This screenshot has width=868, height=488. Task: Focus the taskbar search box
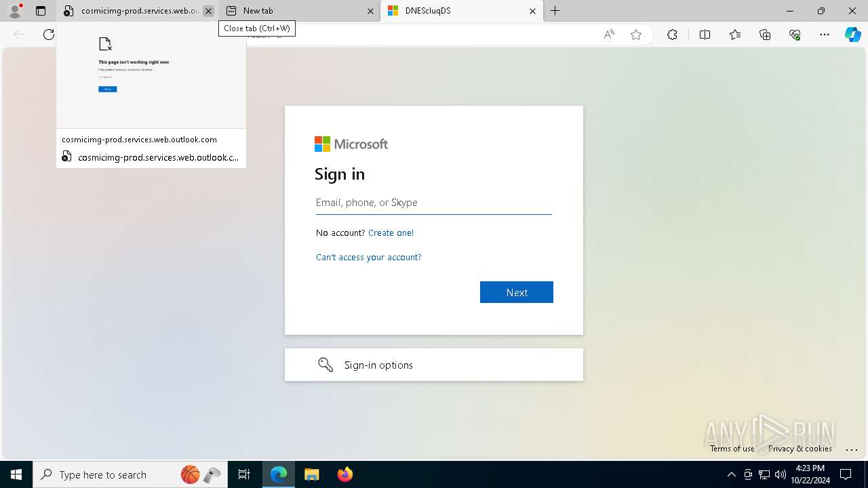coord(130,474)
